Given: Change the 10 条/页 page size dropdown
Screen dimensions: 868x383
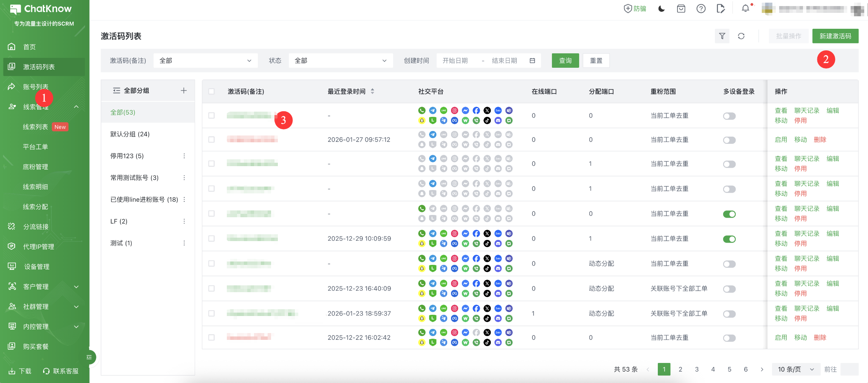Looking at the screenshot, I should 795,369.
